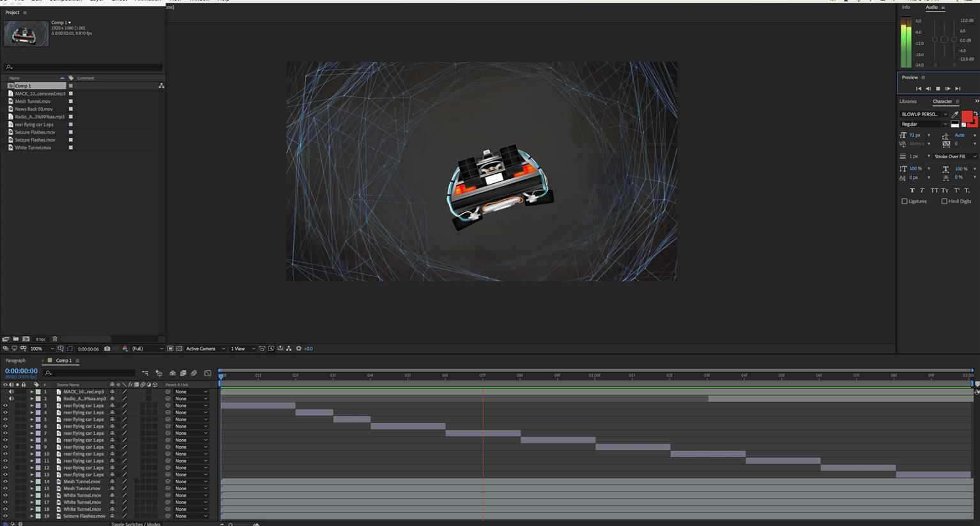
Task: Apply Faux Bold text style
Action: coord(912,190)
